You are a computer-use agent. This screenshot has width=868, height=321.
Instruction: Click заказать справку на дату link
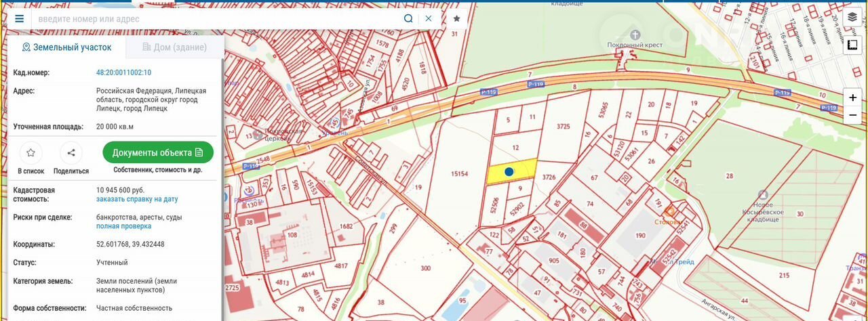click(x=137, y=199)
